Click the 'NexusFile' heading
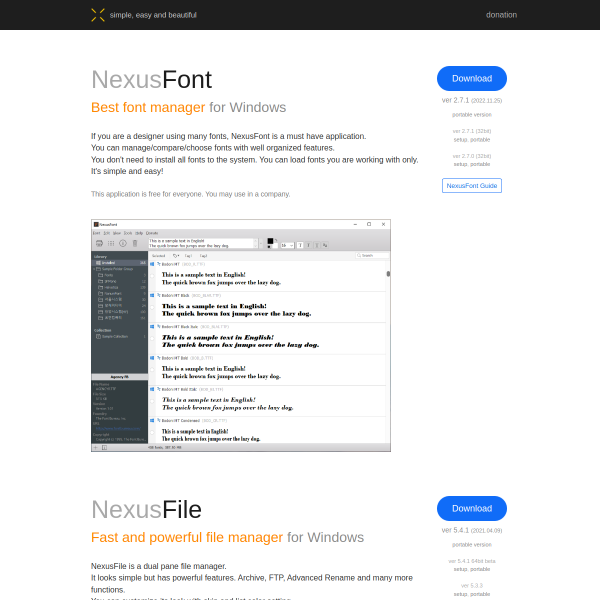 coord(147,510)
